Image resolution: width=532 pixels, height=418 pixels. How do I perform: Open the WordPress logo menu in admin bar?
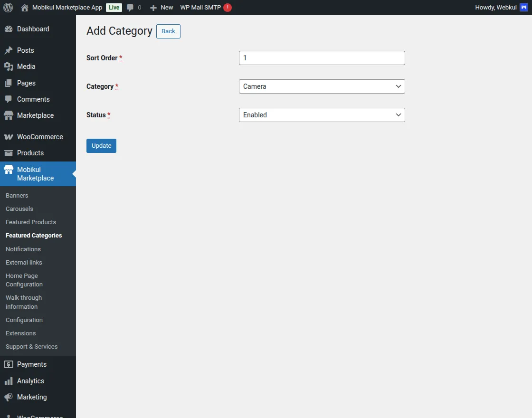click(x=8, y=7)
